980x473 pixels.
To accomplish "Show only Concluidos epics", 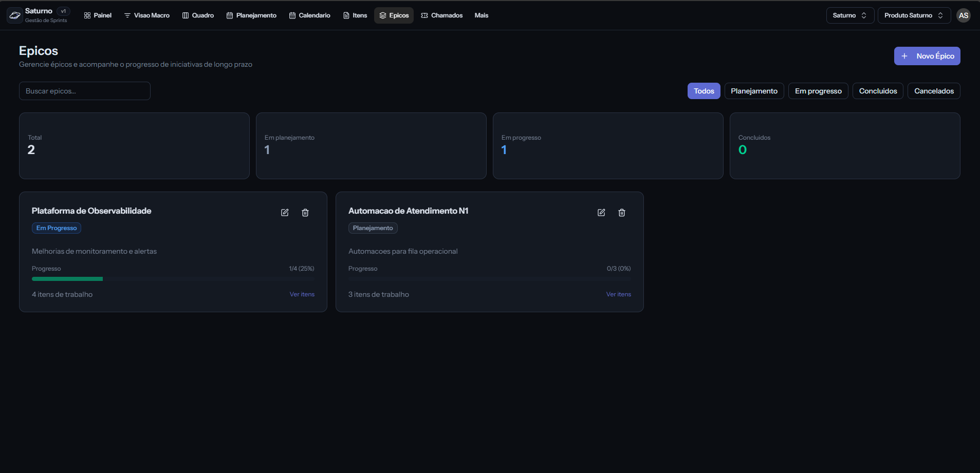I will [877, 91].
